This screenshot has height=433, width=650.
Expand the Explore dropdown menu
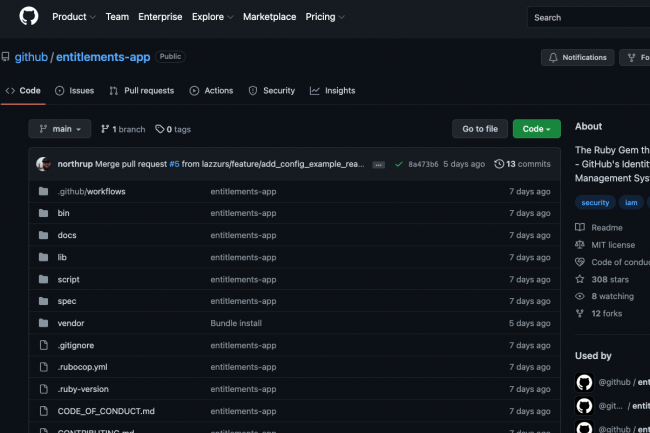[212, 17]
